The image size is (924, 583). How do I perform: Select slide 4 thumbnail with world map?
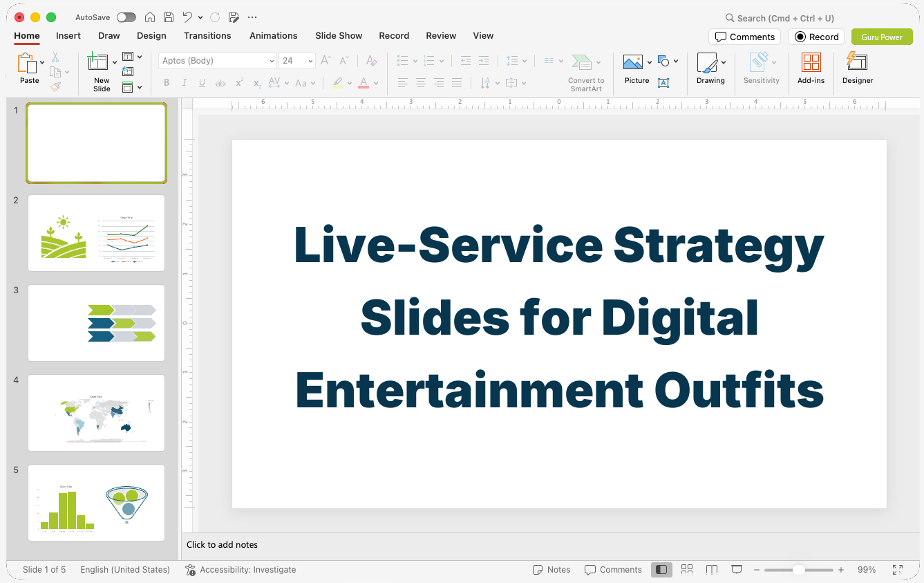click(x=97, y=413)
